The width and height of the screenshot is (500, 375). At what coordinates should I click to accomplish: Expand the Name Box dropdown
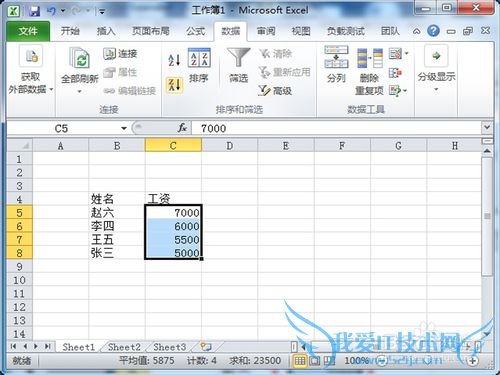point(124,128)
